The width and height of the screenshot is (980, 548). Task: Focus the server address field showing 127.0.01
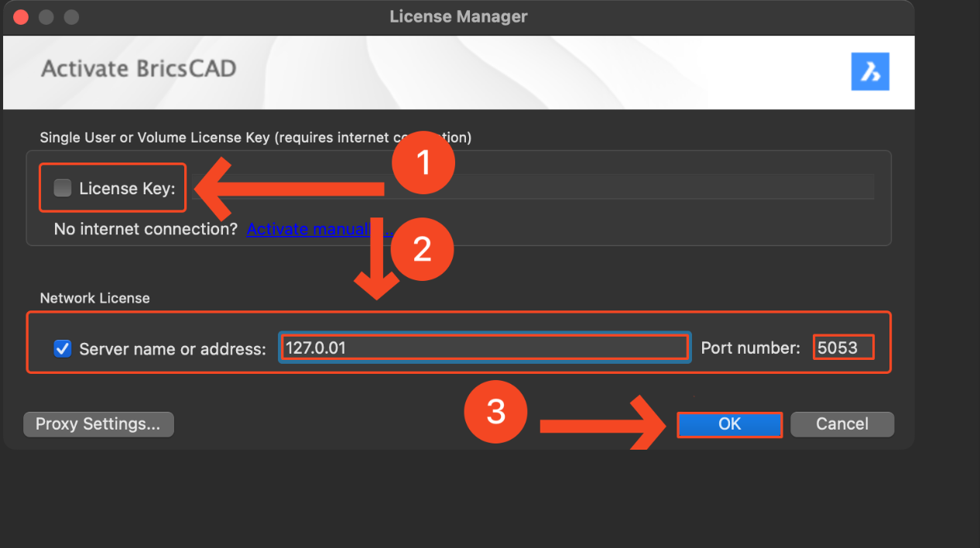tap(484, 348)
